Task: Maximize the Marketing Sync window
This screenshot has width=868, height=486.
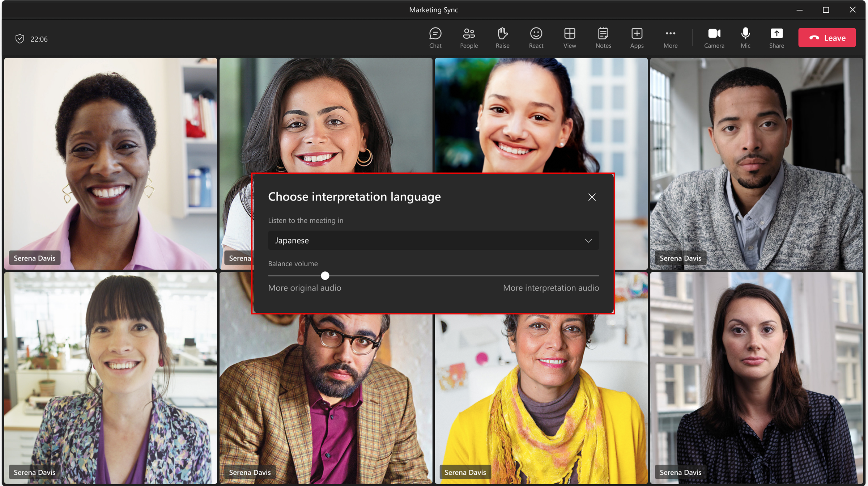Action: pos(826,10)
